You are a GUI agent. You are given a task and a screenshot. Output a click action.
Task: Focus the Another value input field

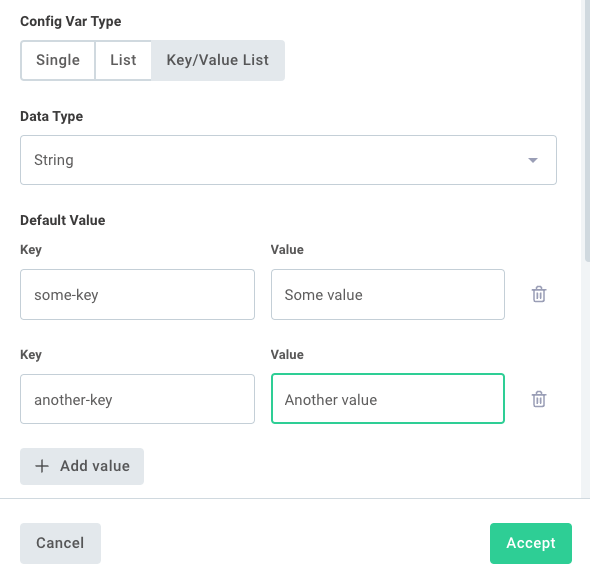[x=388, y=399]
